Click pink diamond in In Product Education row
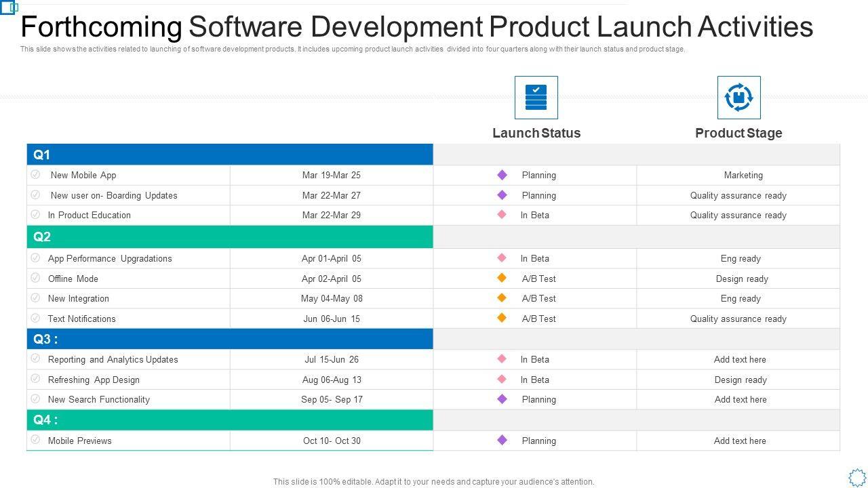This screenshot has width=868, height=488. click(x=502, y=214)
